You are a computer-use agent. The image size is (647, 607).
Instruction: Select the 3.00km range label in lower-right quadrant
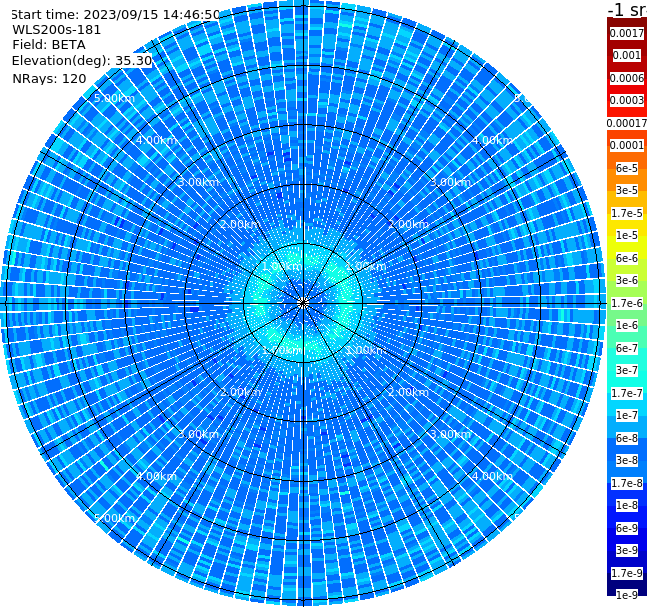pyautogui.click(x=450, y=434)
